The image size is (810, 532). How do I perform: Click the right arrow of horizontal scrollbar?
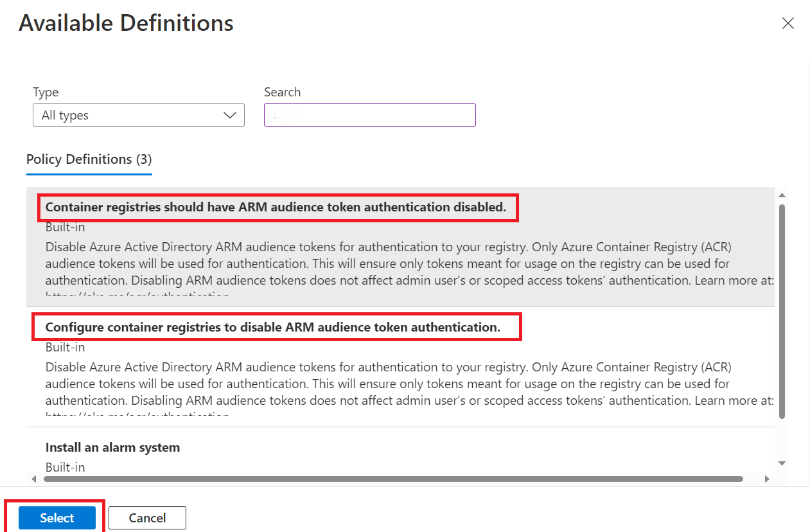point(768,479)
